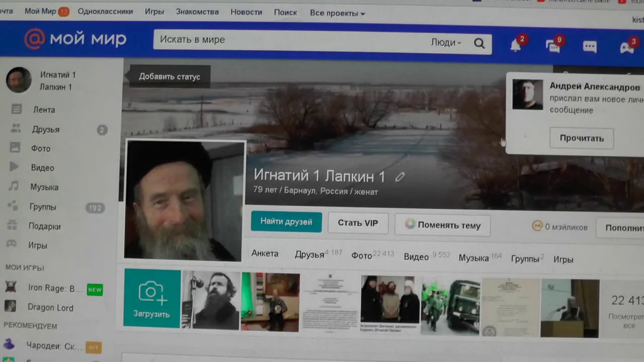Open the bearded man black-and-white photo thumbnail
The image size is (644, 362).
click(x=211, y=300)
